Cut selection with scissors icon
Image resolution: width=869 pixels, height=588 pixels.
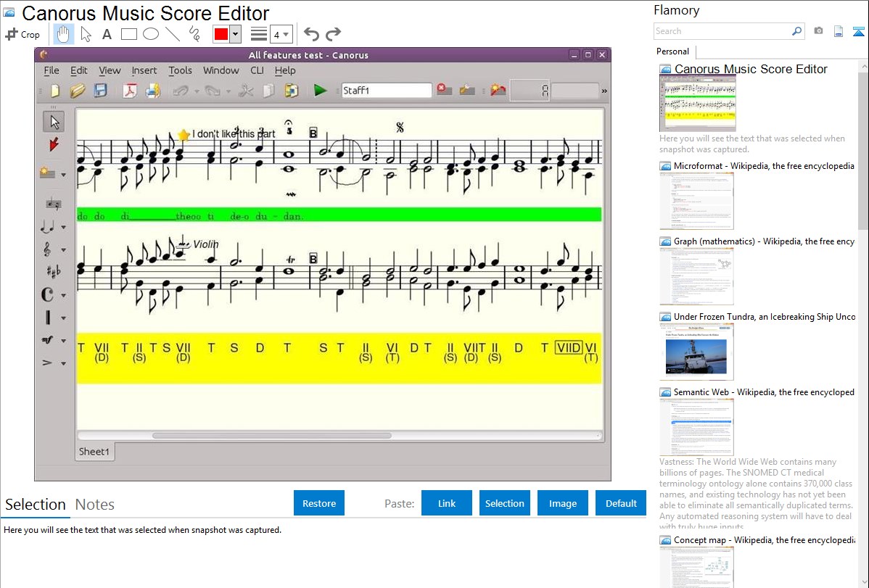tap(246, 91)
